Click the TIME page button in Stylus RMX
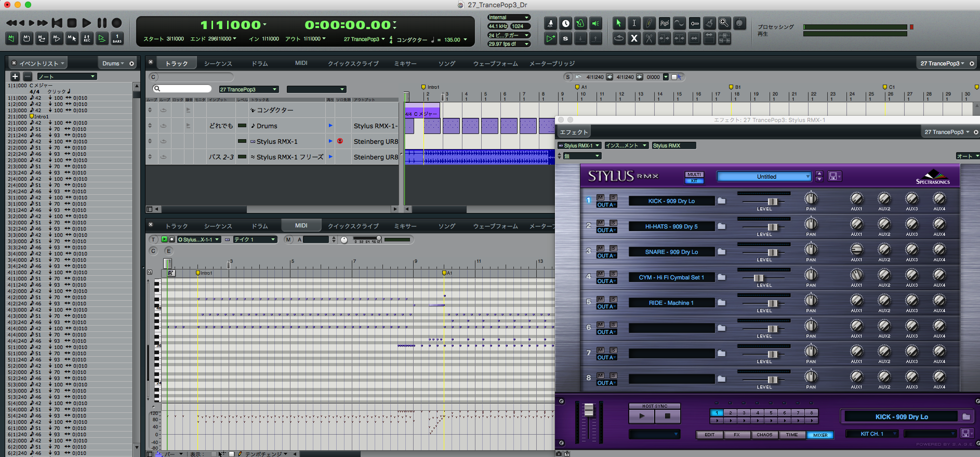This screenshot has height=457, width=980. coord(792,435)
